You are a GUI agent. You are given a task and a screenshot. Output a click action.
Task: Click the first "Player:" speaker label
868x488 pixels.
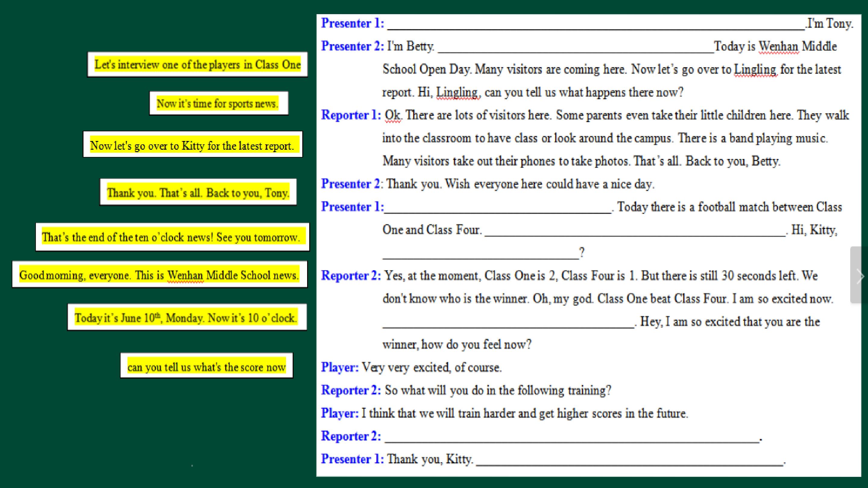[339, 367]
